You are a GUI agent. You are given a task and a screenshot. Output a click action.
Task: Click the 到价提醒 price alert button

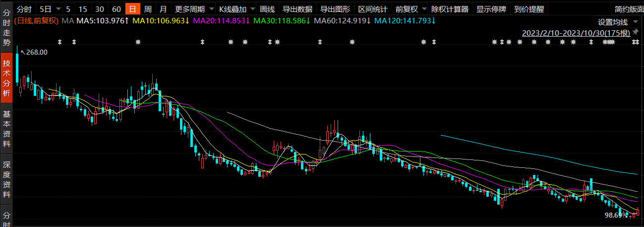pos(529,9)
